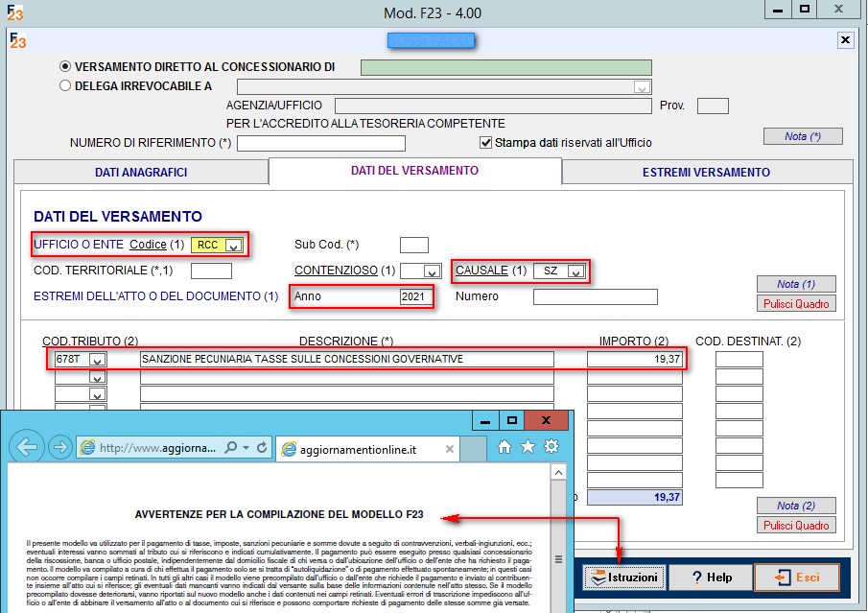Click the back arrow in the browser
The image size is (868, 613).
click(x=28, y=447)
